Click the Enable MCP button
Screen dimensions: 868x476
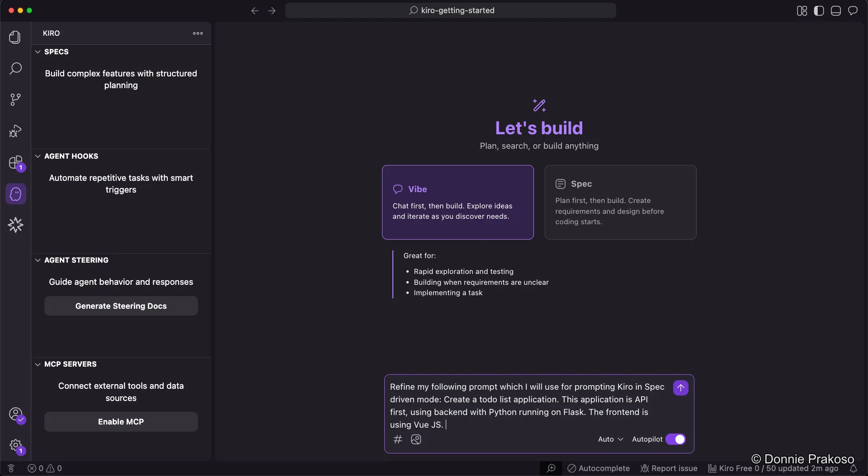pyautogui.click(x=121, y=421)
